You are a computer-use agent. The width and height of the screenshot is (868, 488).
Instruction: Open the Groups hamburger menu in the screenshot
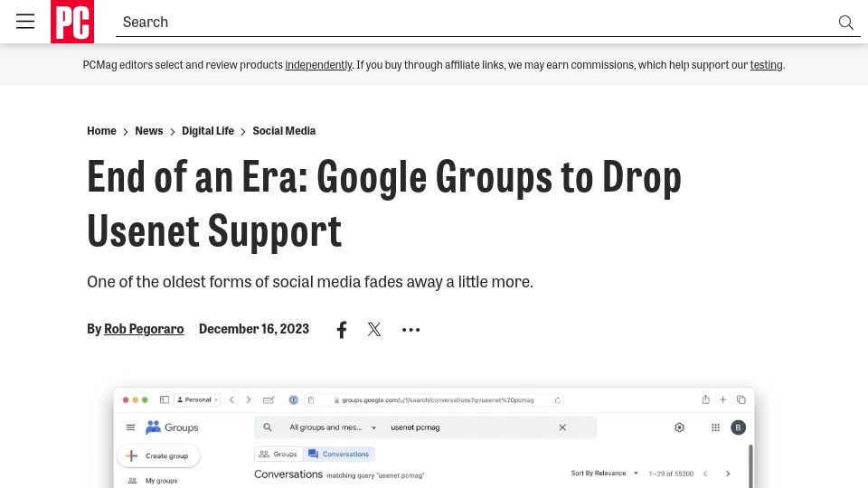coord(130,427)
